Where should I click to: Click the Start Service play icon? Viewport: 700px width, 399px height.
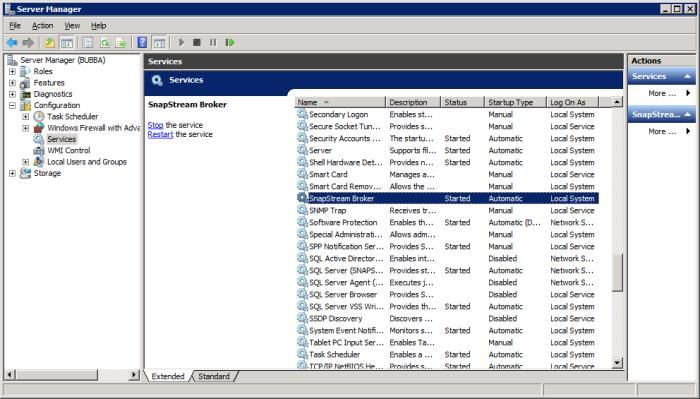coord(181,43)
